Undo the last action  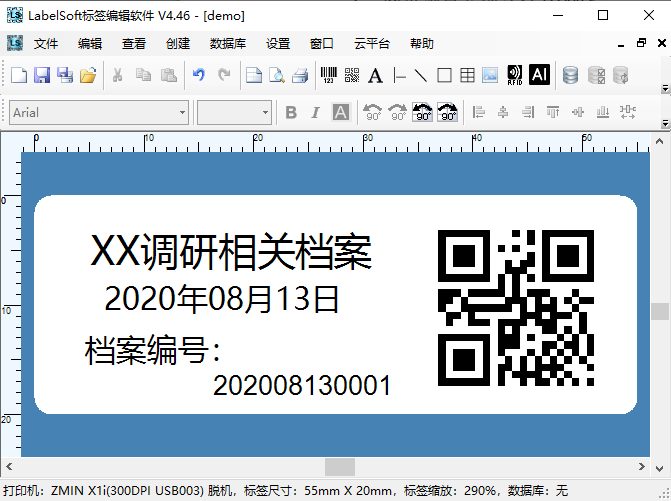[199, 75]
